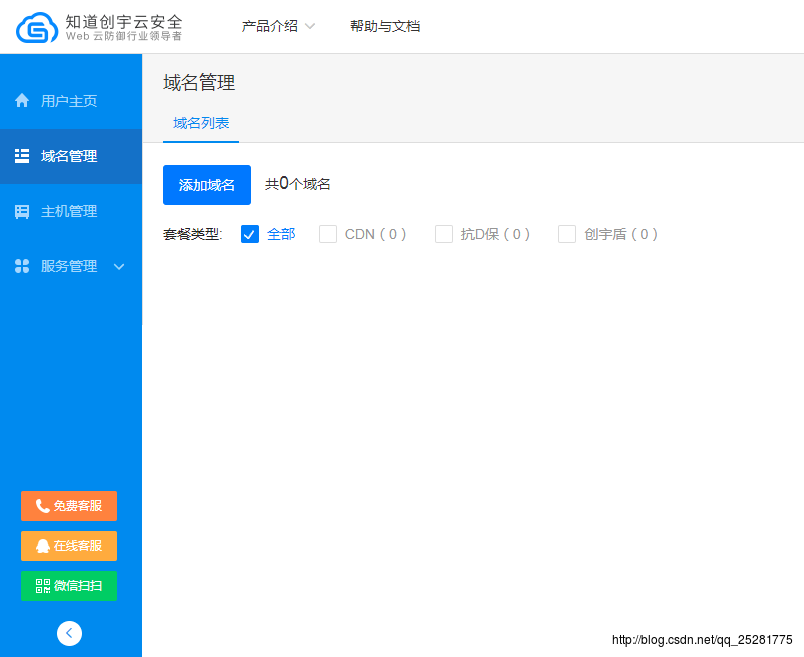Switch to the 域名列表 tab

pyautogui.click(x=201, y=123)
